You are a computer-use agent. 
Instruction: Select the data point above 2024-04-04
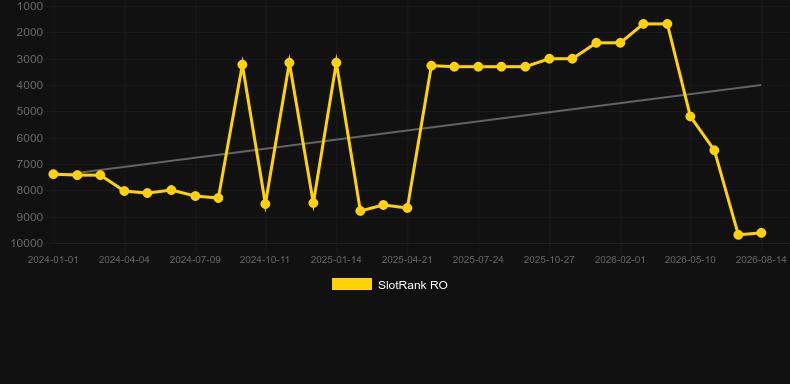pos(124,191)
